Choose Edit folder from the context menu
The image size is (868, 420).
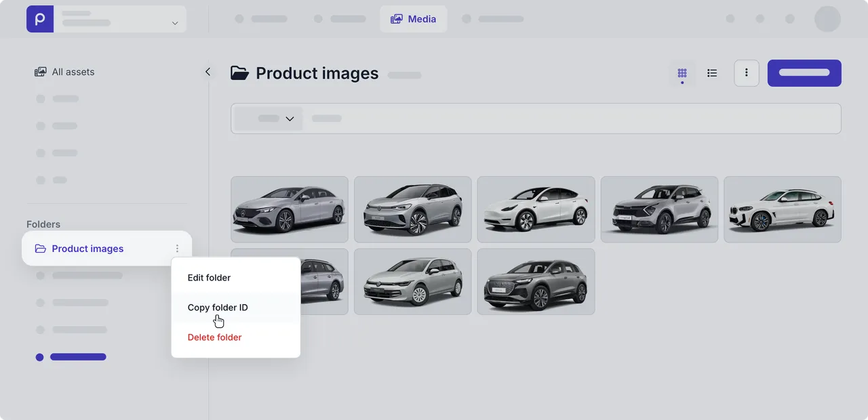click(x=235, y=278)
